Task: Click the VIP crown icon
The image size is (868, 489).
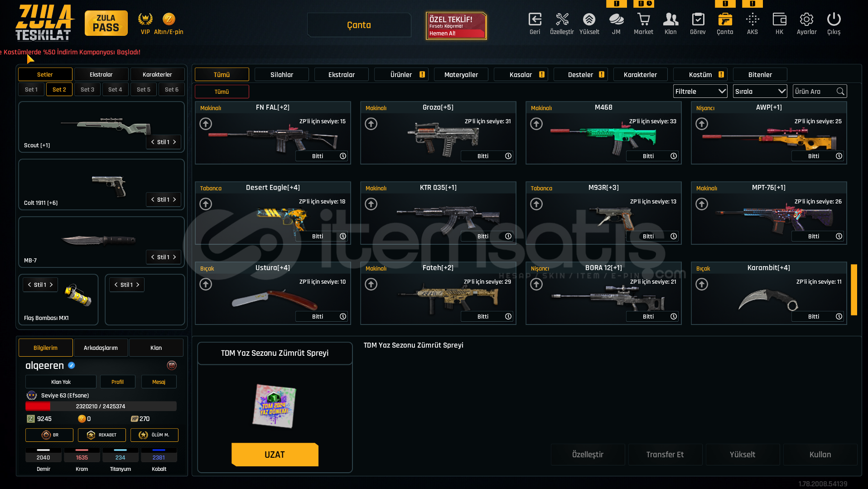Action: click(x=145, y=19)
